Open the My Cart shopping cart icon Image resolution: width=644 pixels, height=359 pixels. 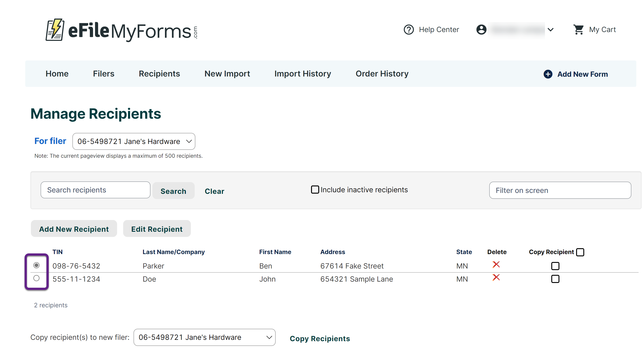pyautogui.click(x=578, y=30)
